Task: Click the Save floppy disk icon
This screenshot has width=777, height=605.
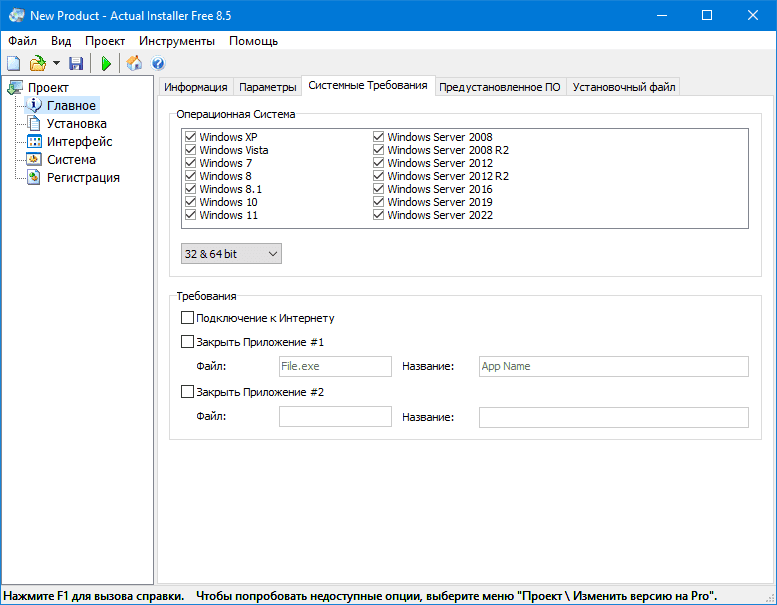Action: click(76, 63)
